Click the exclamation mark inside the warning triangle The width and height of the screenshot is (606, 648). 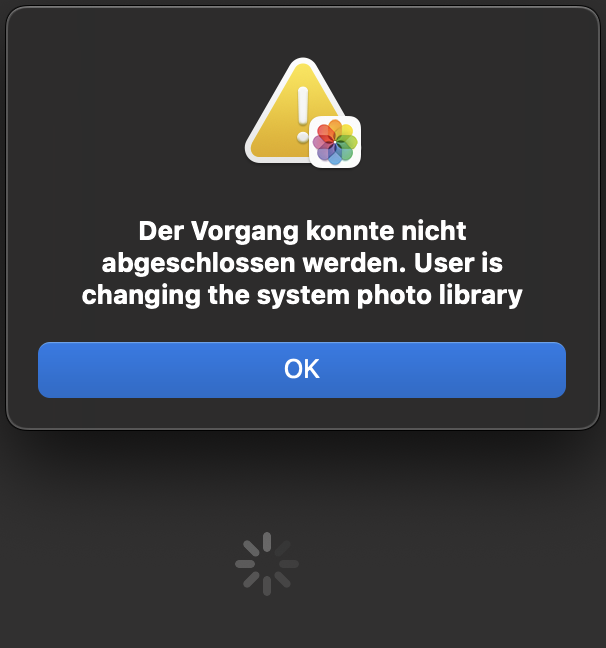[303, 114]
